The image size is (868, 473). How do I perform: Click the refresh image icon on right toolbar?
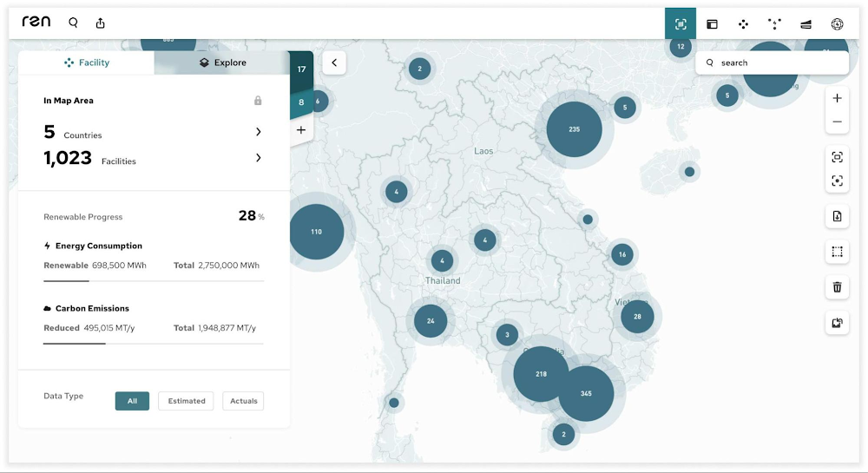point(837,323)
